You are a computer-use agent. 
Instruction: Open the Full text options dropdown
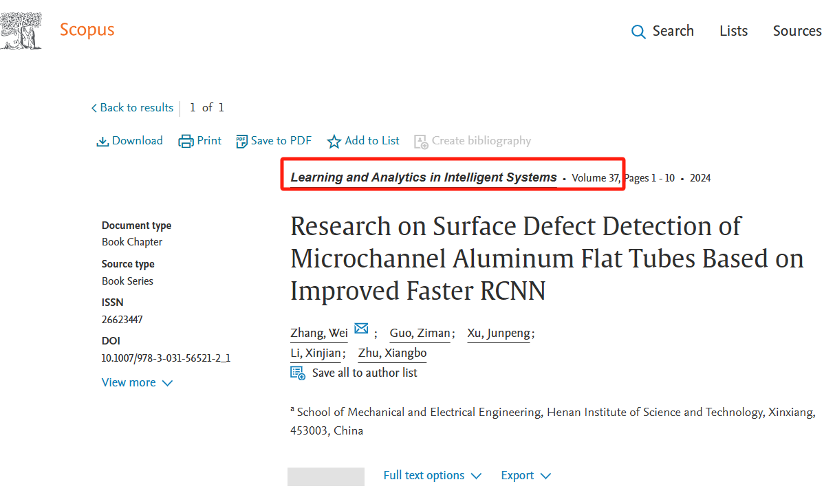432,476
